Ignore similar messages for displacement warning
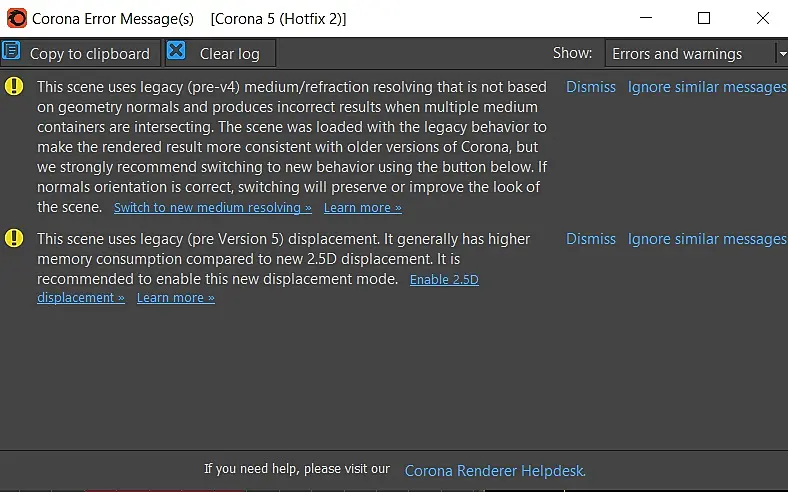Viewport: 788px width, 492px height. (x=707, y=239)
